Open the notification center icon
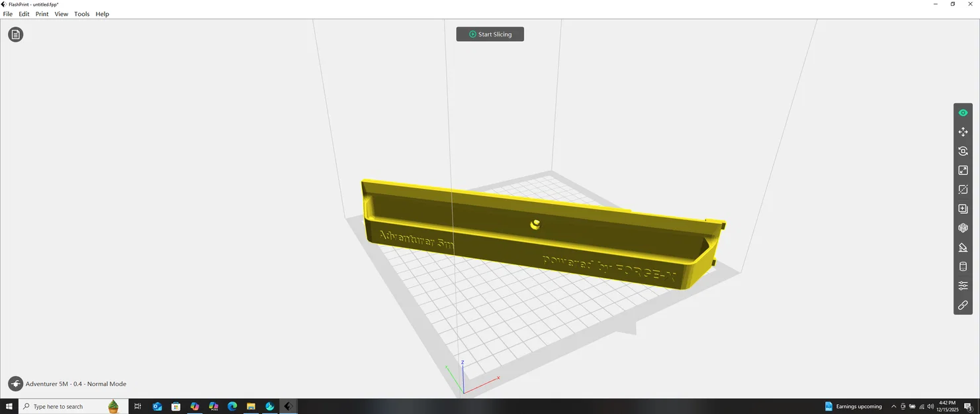Viewport: 980px width, 414px height. pyautogui.click(x=968, y=407)
